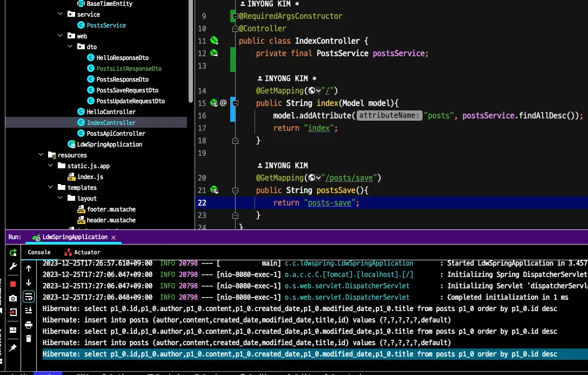Viewport: 588px width, 375px height.
Task: Open HelloResponseDto file
Action: (122, 57)
